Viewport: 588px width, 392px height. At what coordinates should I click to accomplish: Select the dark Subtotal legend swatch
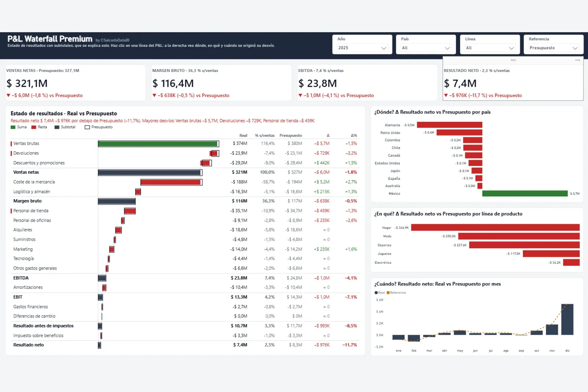57,127
